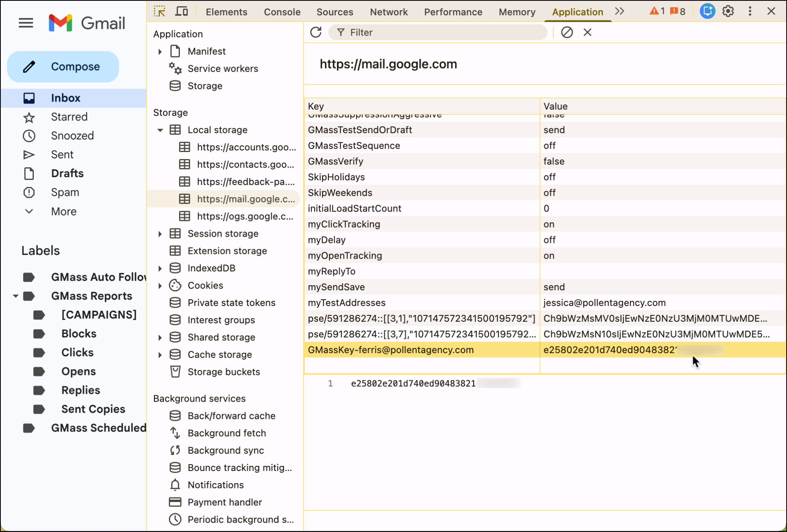This screenshot has width=787, height=532.
Task: Delete selected entry with X icon
Action: [587, 32]
